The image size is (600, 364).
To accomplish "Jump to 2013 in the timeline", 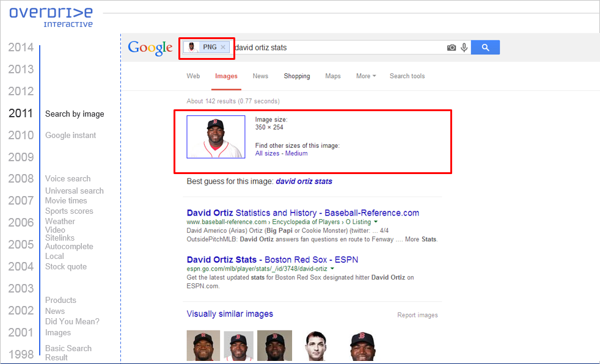I will (21, 69).
